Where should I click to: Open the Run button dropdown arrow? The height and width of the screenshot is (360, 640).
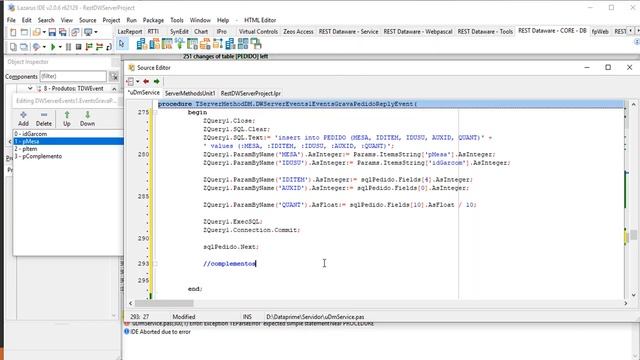60,47
